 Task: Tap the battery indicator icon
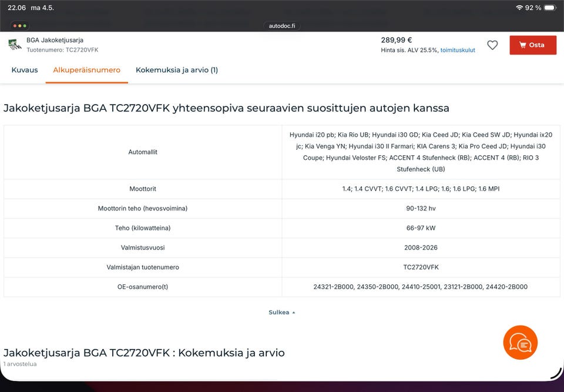point(550,8)
